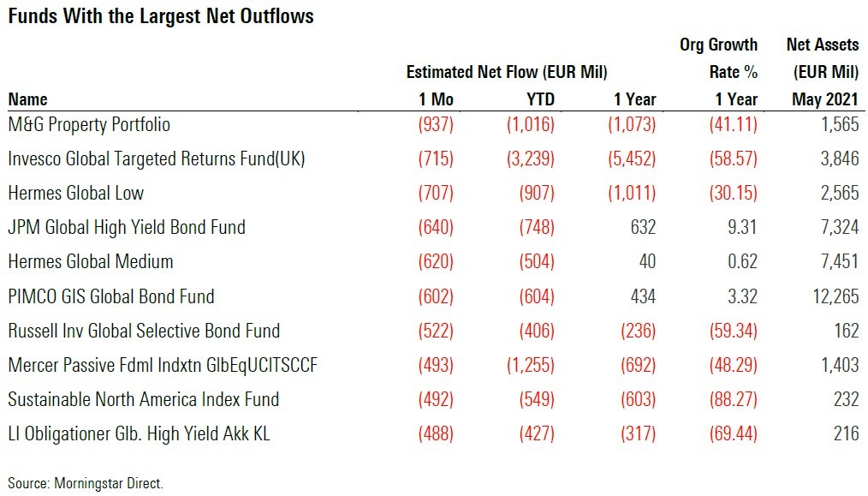Click PIMCO's 12,265 net assets value
This screenshot has width=868, height=496.
[835, 296]
